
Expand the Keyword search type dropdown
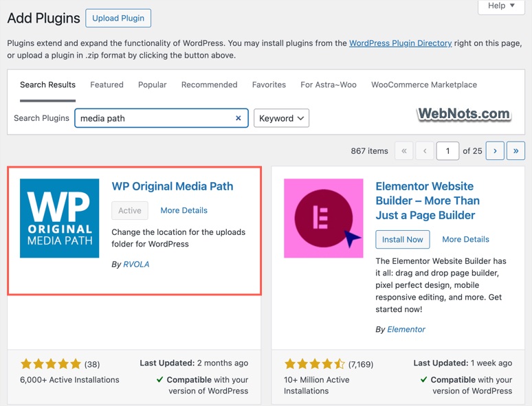[x=281, y=118]
